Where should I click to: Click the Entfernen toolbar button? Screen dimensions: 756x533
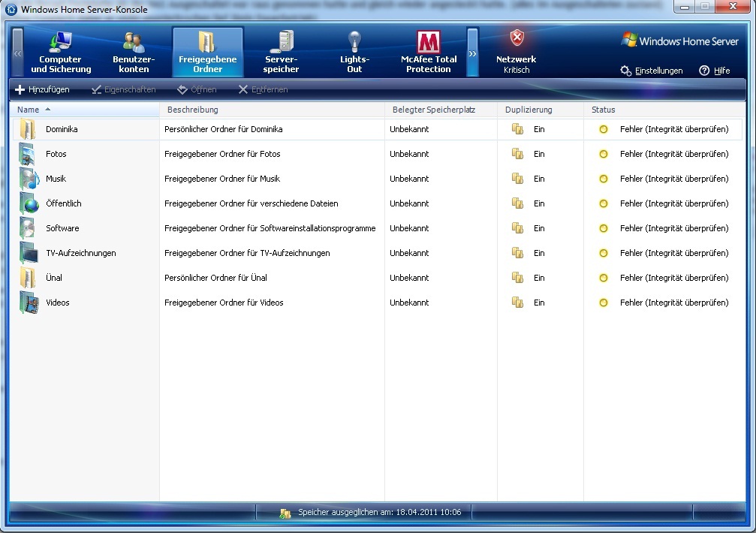click(x=264, y=89)
